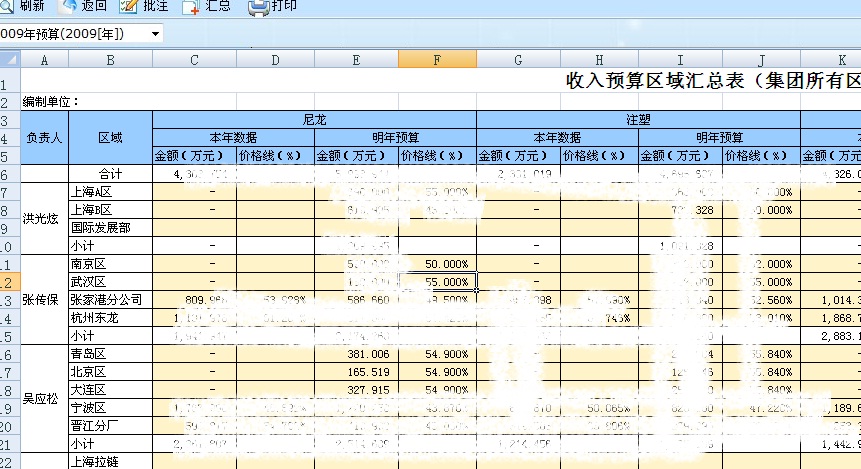Viewport: 861px width, 469px height.
Task: Select column D header
Action: coord(275,59)
